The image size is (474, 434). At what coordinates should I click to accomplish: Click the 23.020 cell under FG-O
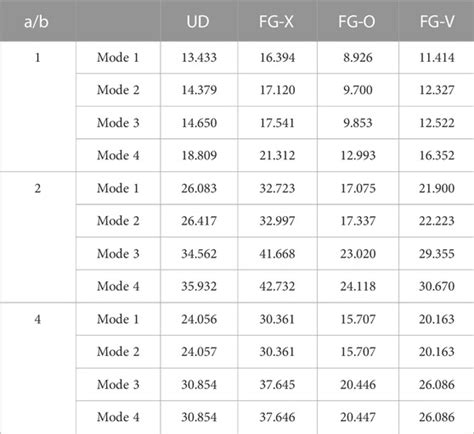point(358,254)
